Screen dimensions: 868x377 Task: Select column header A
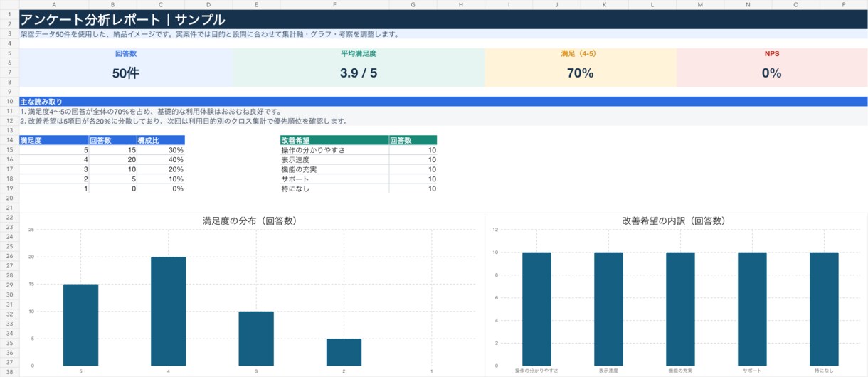[54, 5]
